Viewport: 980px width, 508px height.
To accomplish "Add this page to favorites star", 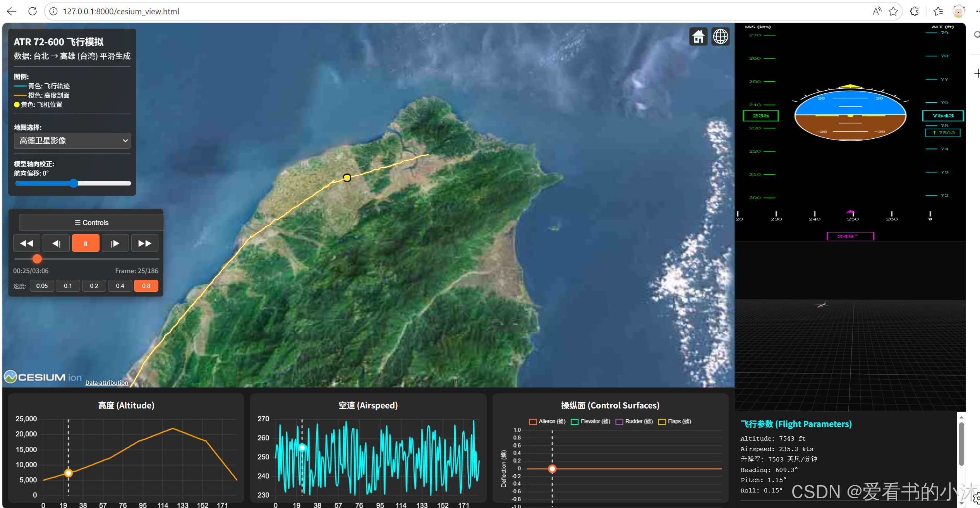I will pos(893,11).
